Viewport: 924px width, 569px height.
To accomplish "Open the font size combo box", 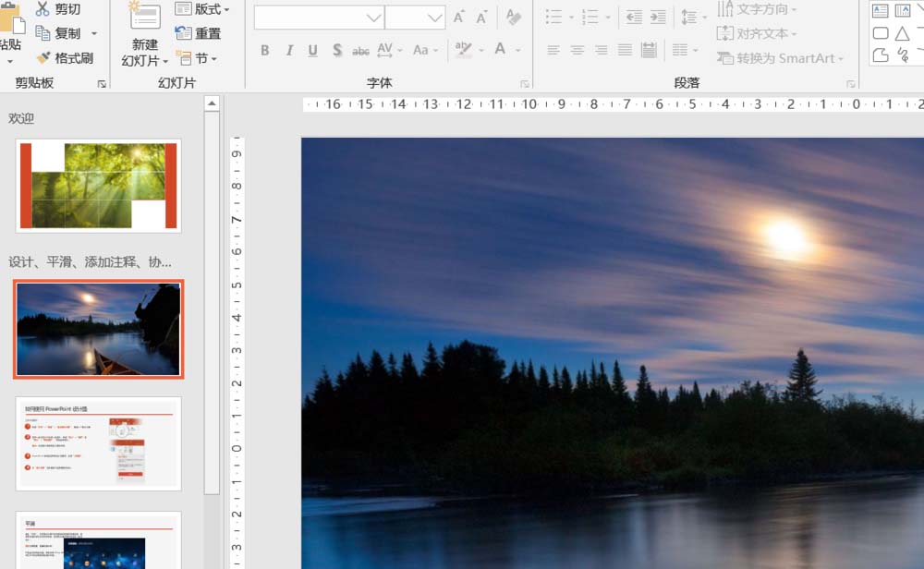I will pyautogui.click(x=415, y=18).
